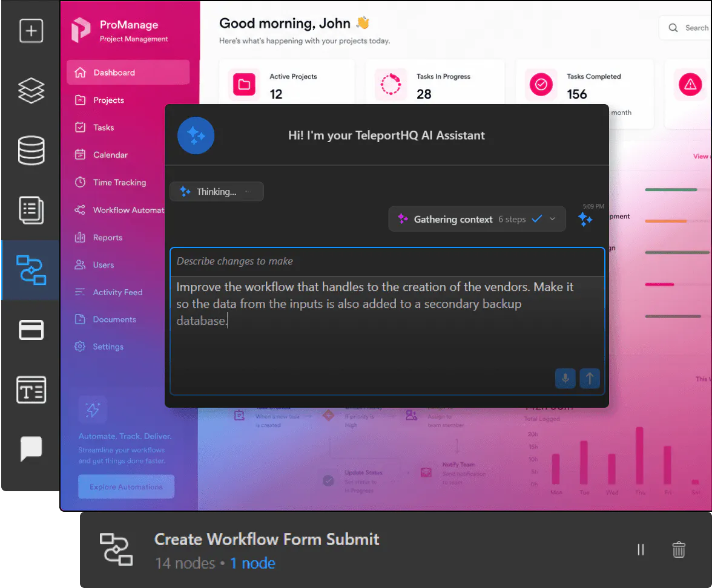712x588 pixels.
Task: Click the orange progress bar
Action: [666, 221]
